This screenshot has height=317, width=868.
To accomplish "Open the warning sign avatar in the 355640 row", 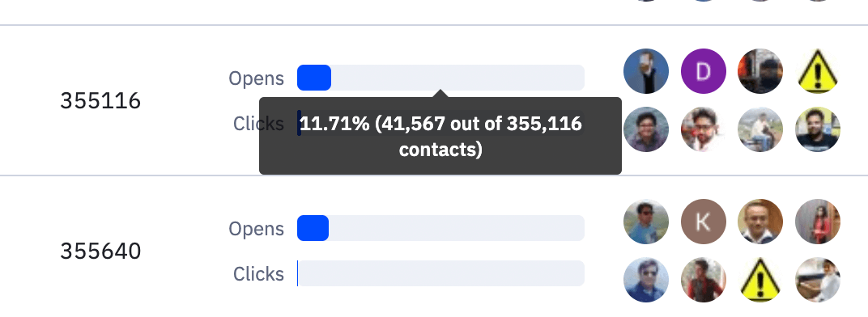I will 760,280.
